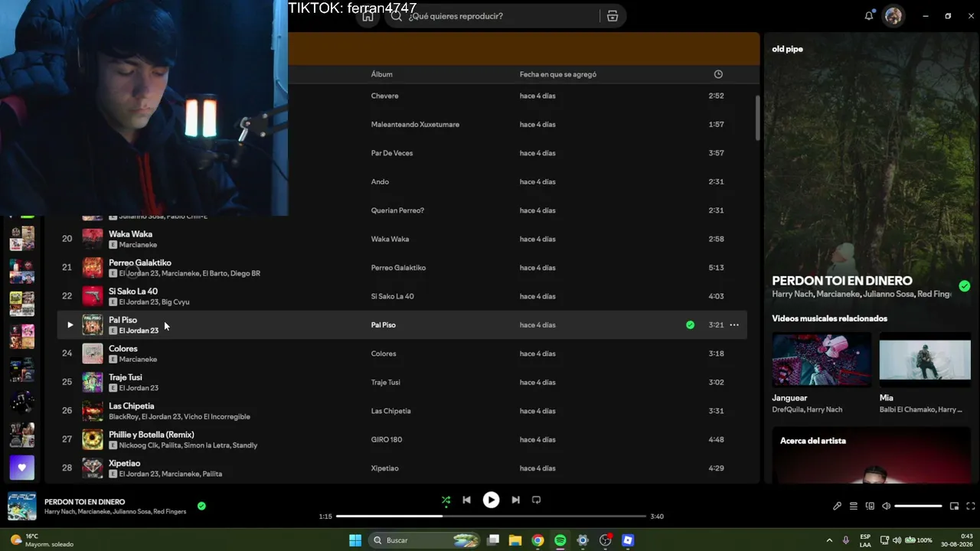Toggle repeat mode

[536, 500]
